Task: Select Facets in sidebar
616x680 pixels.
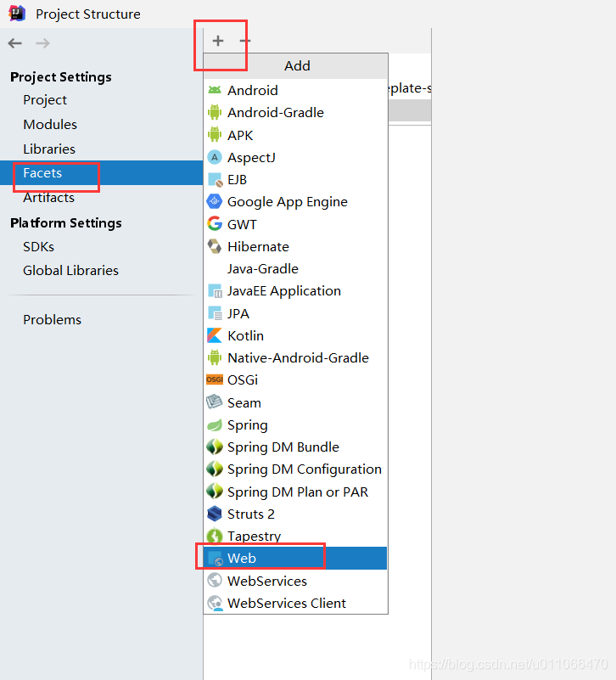Action: (102, 172)
